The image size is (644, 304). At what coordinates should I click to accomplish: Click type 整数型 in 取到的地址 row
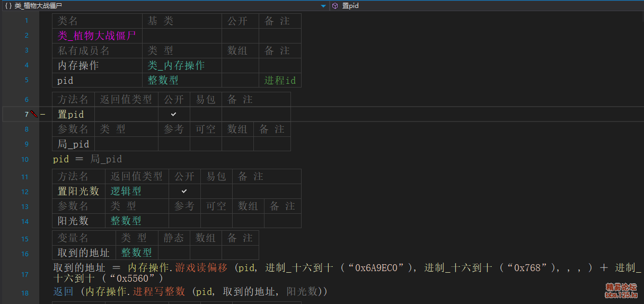[x=136, y=253]
